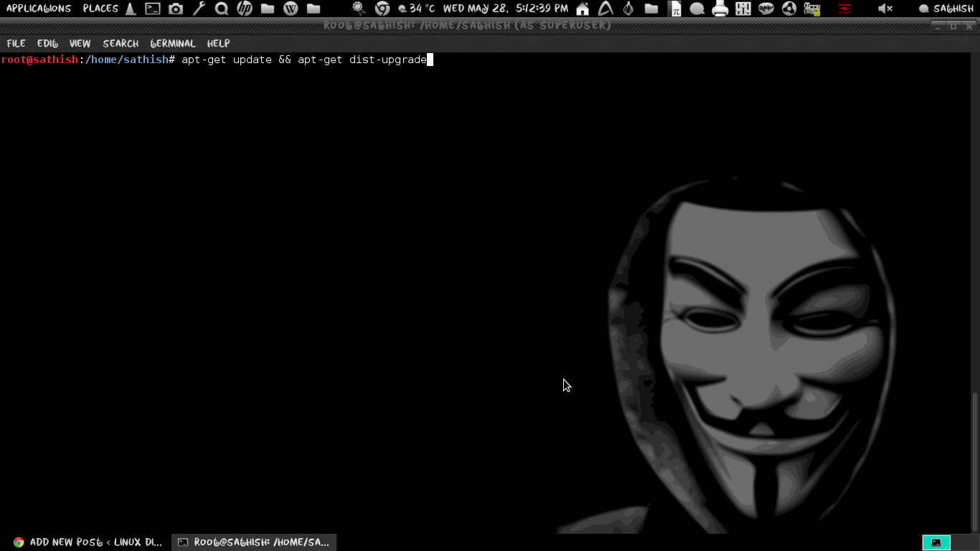This screenshot has width=980, height=551.
Task: Launch Chrome from the top panel
Action: (382, 9)
